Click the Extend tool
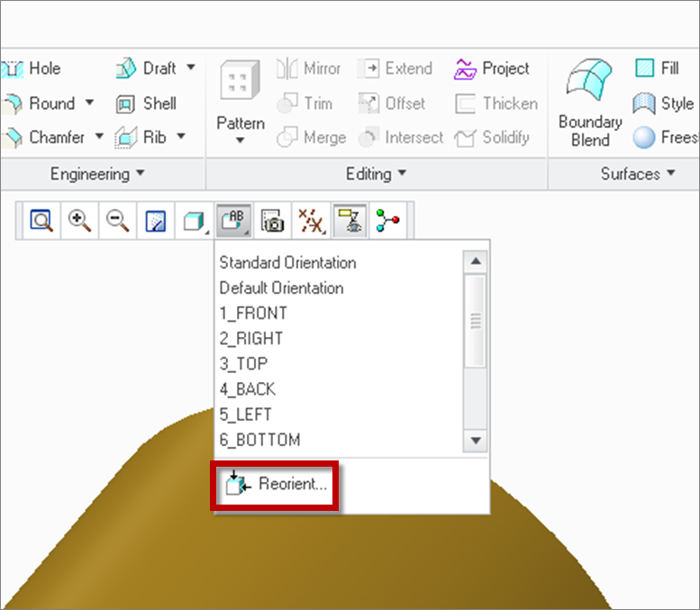The width and height of the screenshot is (700, 610). 395,68
